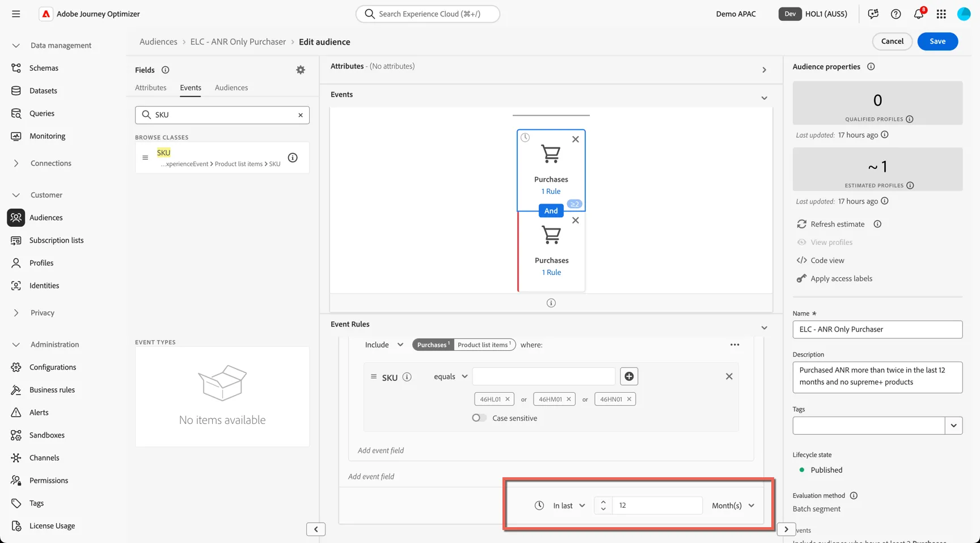Screen dimensions: 980x543
Task: Remove the first Purchases event card
Action: click(x=576, y=139)
